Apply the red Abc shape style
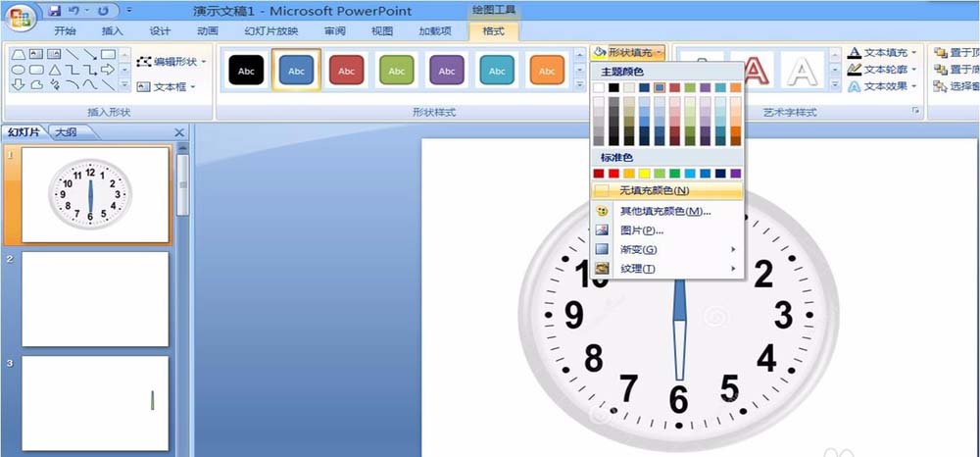Screen dimensions: 980x457 [x=346, y=71]
